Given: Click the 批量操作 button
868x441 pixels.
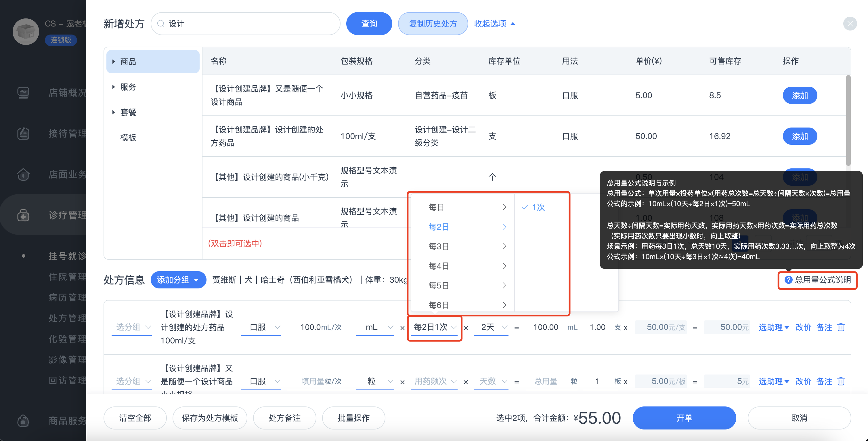Looking at the screenshot, I should [x=353, y=418].
